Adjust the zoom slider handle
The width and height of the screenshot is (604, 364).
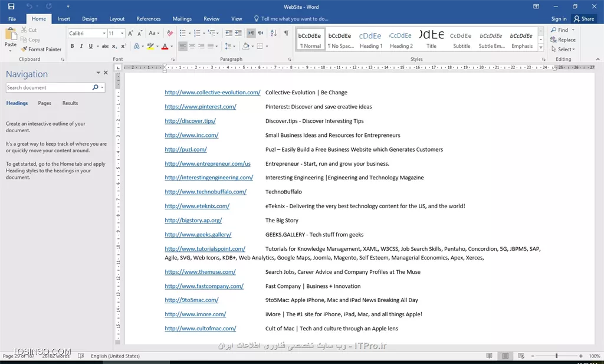point(556,356)
